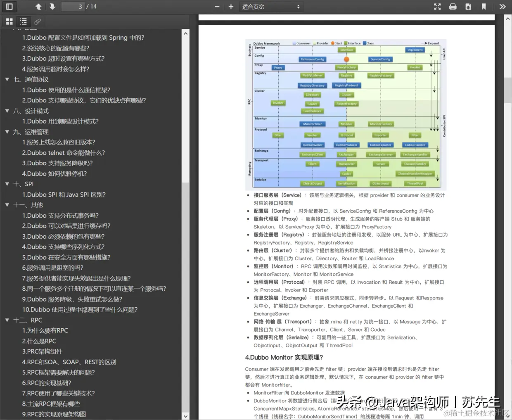Open outline item 5.Dubbo 在安全方面有哪些措施?
512x420 pixels.
(x=66, y=257)
